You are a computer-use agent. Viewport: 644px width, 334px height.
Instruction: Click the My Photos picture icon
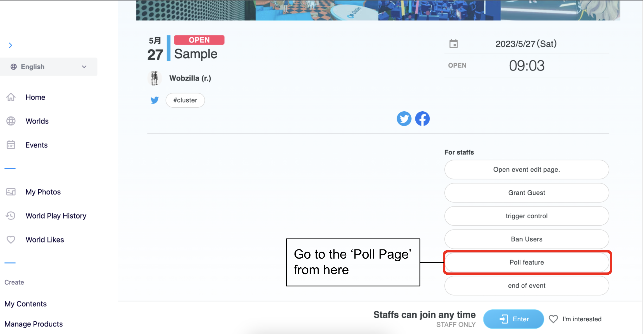11,192
